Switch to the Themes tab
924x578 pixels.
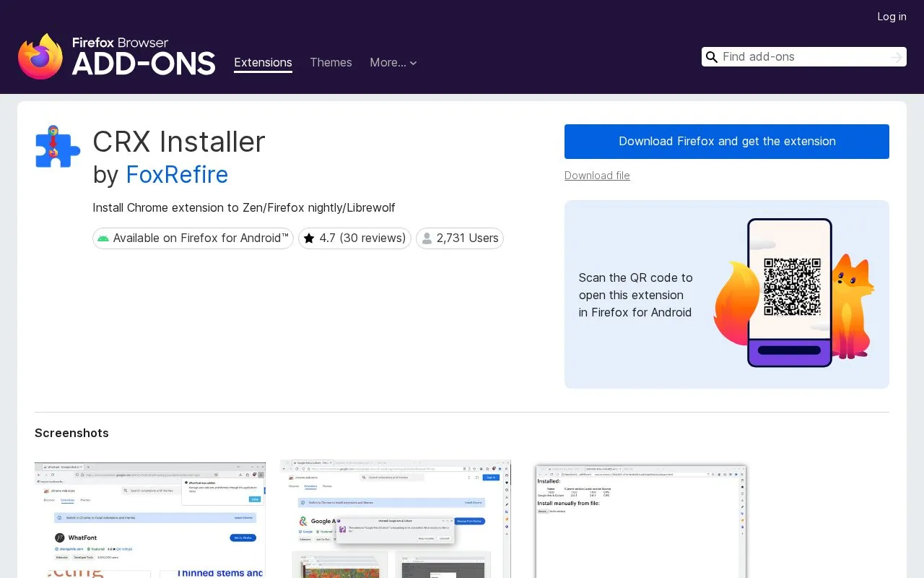tap(331, 63)
